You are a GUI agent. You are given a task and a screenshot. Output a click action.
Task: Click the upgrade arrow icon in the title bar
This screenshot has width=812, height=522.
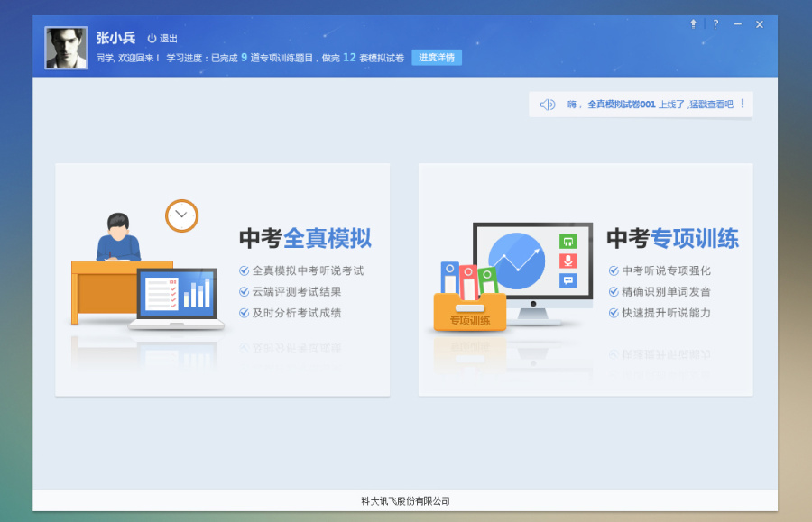tap(693, 24)
